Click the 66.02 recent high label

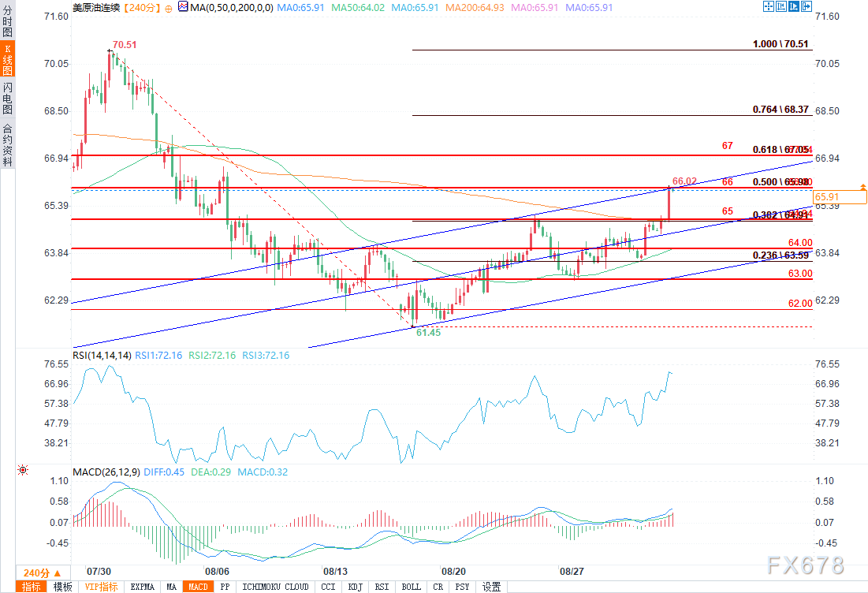pyautogui.click(x=685, y=181)
